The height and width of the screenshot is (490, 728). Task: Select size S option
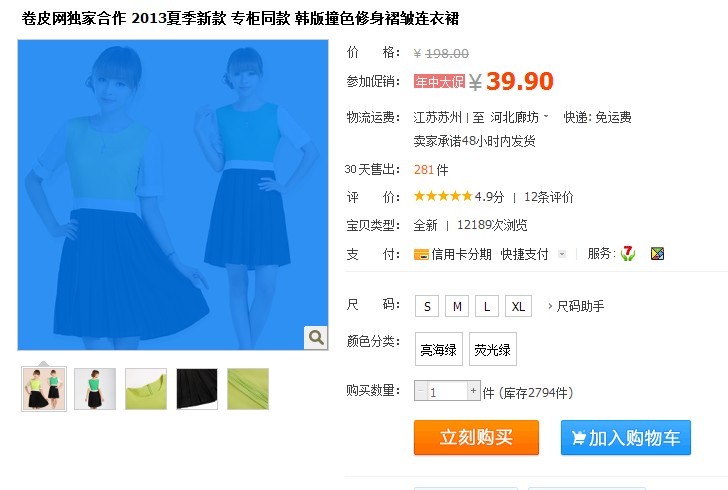(427, 306)
